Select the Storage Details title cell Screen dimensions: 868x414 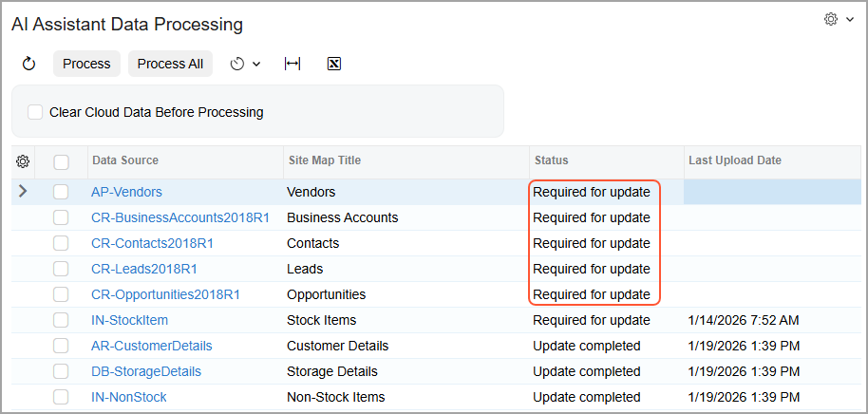pos(406,371)
